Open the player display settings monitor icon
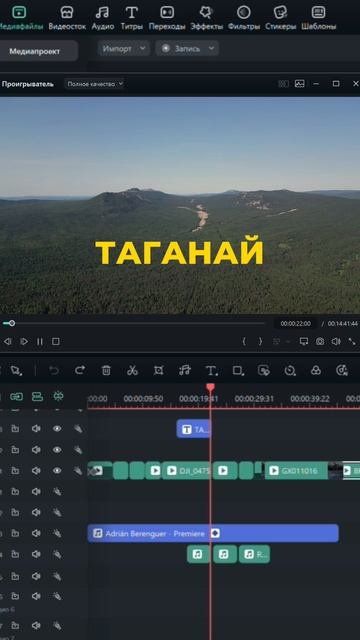The image size is (360, 640). pos(304,342)
